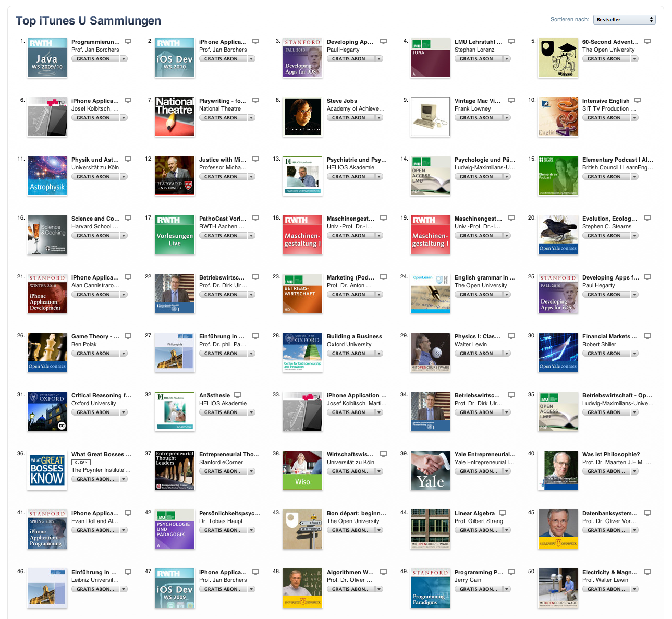Select the Stanford Programming Paradigms artwork
This screenshot has width=672, height=619.
[430, 588]
